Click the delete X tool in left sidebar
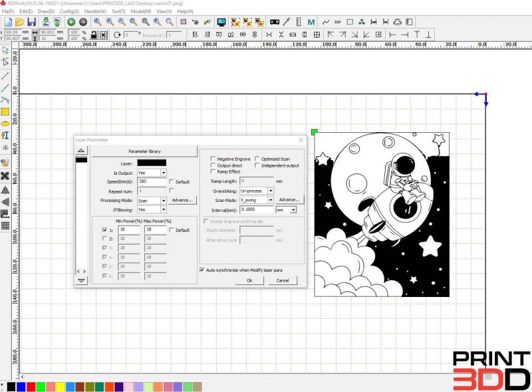 point(5,175)
